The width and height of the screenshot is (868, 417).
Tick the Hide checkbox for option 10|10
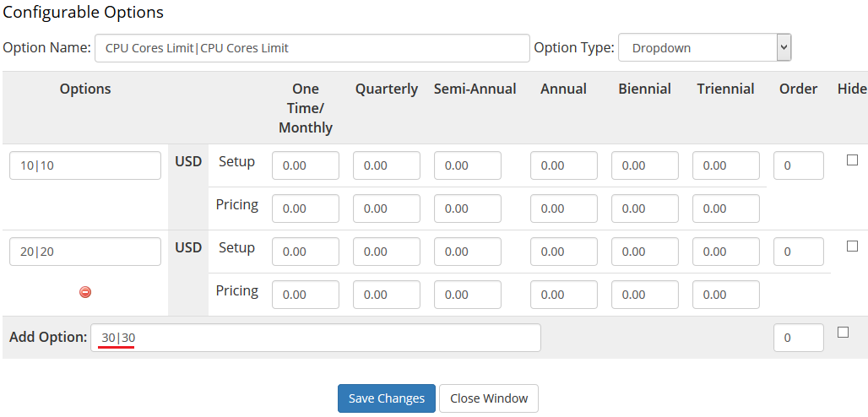(853, 160)
